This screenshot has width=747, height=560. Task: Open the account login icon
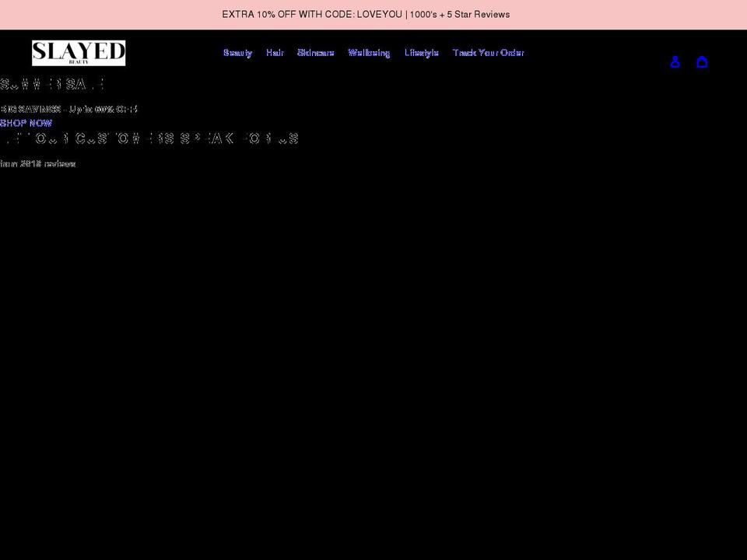(x=675, y=62)
